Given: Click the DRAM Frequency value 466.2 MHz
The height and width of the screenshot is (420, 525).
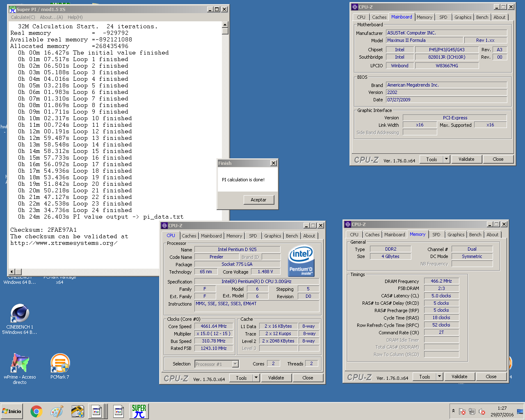Looking at the screenshot, I should pos(441,281).
